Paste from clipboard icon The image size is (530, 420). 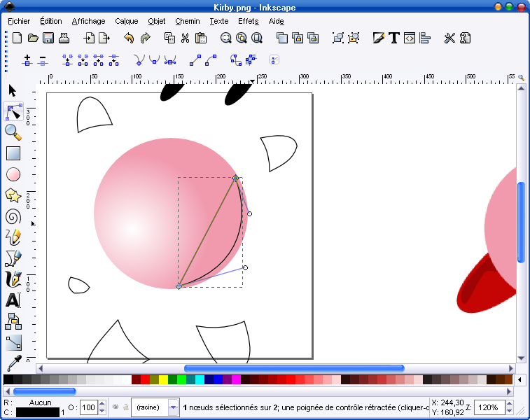(x=201, y=38)
